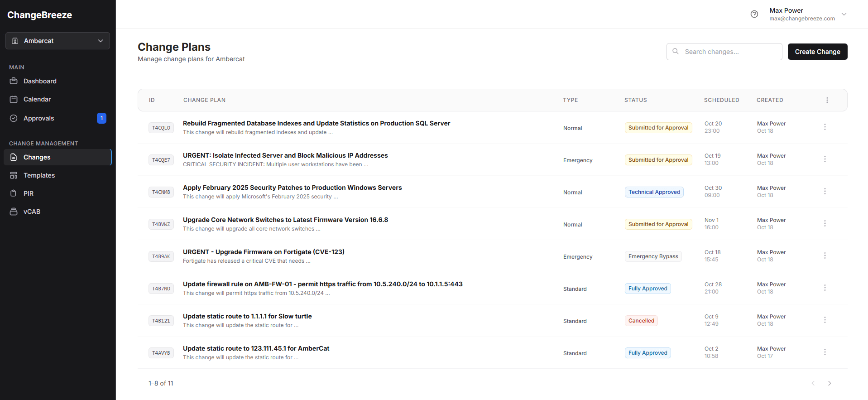Click the table header column options icon

[x=827, y=100]
